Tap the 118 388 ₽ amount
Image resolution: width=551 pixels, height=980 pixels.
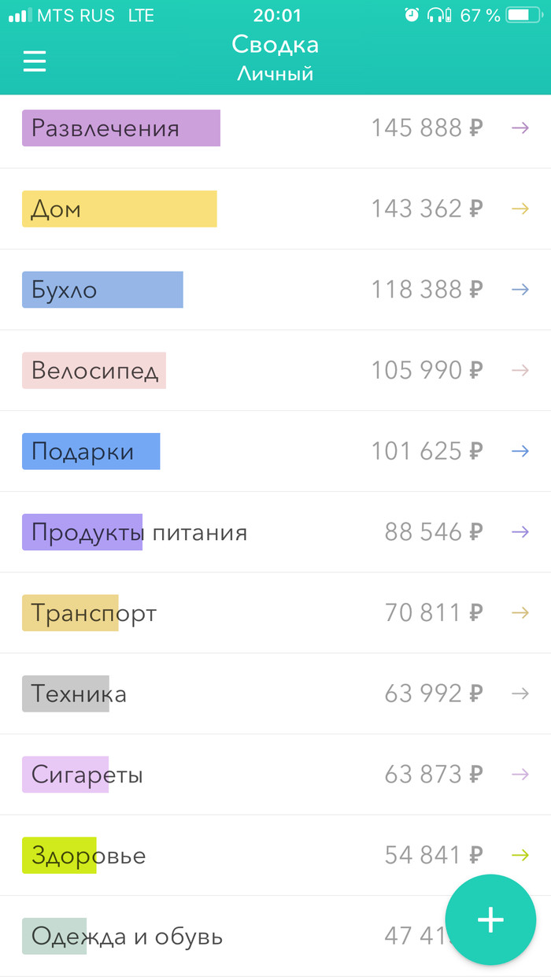(427, 290)
